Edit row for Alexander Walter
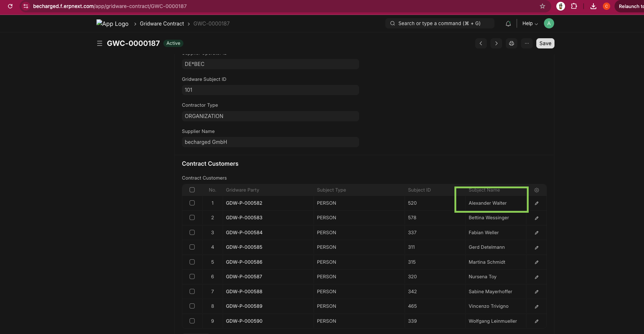Image resolution: width=644 pixels, height=334 pixels. point(537,203)
